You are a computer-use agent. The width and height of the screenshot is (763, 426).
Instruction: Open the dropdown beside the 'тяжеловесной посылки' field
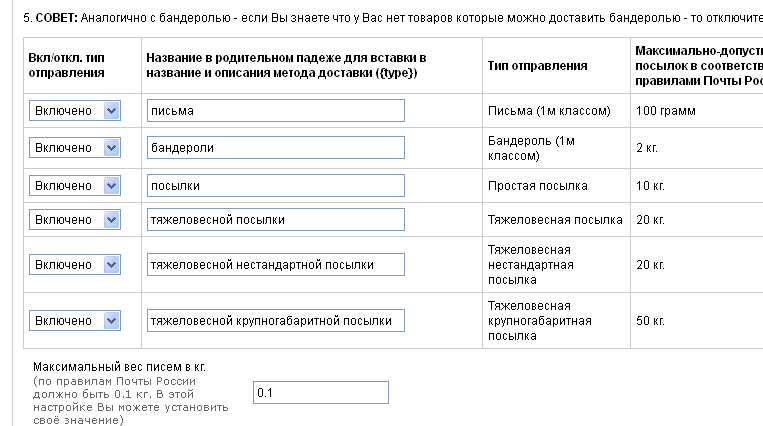pyautogui.click(x=75, y=219)
